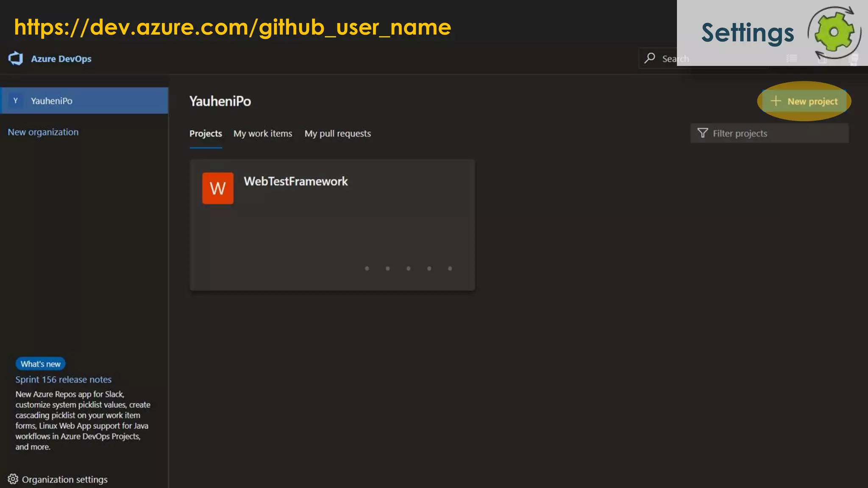The width and height of the screenshot is (868, 488).
Task: Open Sprint 156 release notes link
Action: click(x=64, y=380)
